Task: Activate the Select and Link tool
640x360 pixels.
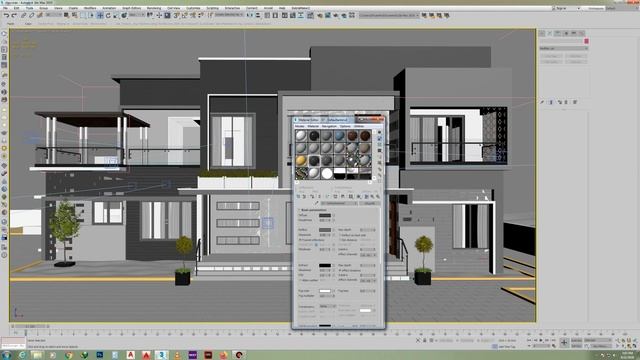Action: pos(24,16)
